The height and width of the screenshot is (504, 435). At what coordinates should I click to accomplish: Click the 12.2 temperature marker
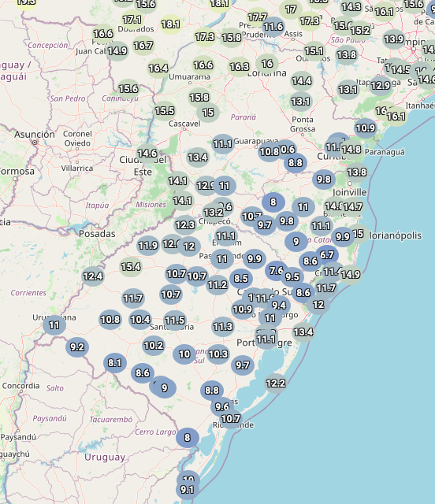tap(275, 384)
